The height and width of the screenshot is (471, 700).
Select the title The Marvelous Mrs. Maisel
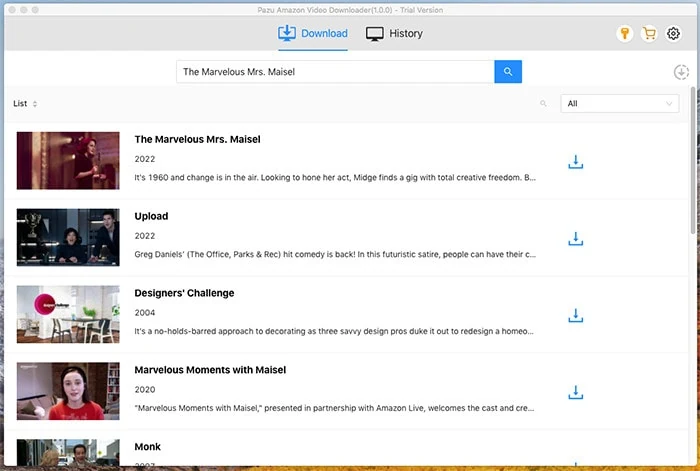197,139
